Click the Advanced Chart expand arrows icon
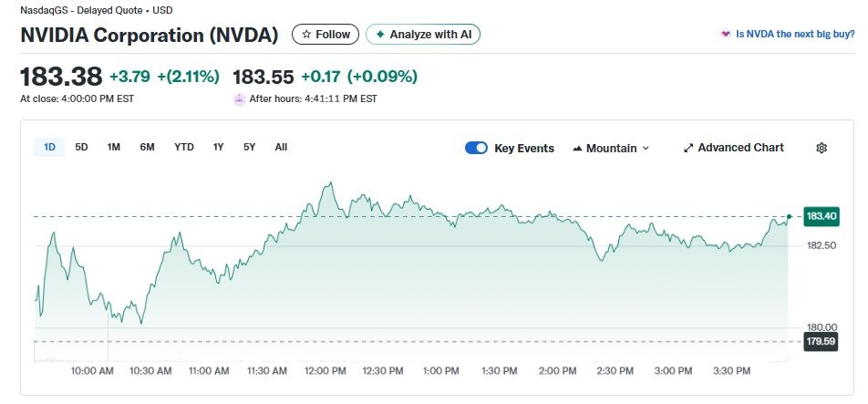Viewport: 868px width, 404px height. point(688,148)
